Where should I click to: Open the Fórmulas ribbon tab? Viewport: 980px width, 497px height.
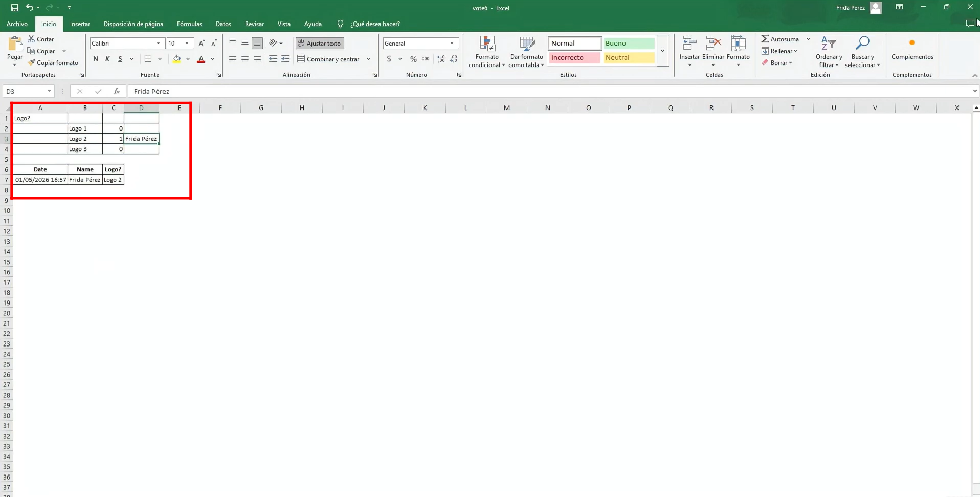(x=189, y=24)
